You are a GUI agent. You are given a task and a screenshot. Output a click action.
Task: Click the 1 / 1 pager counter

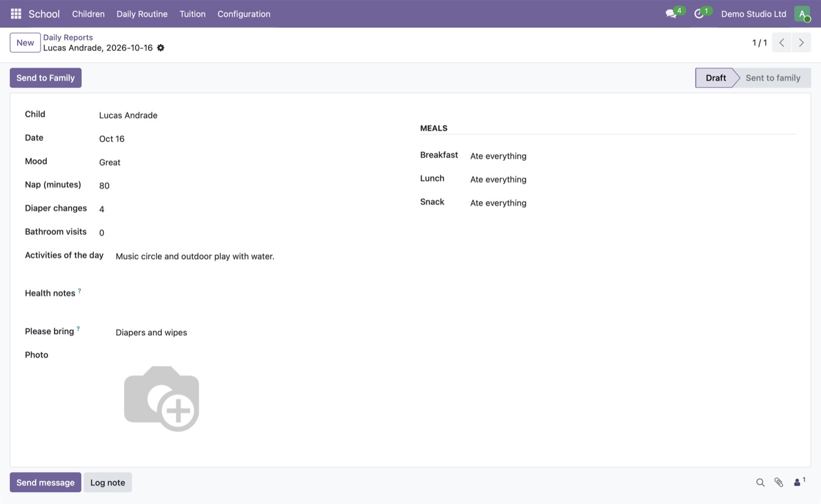[x=759, y=43]
